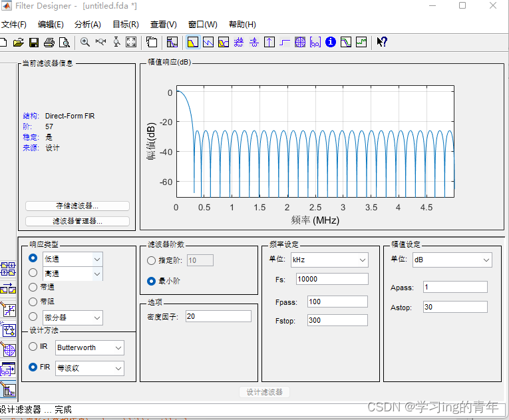This screenshot has height=420, width=509.
Task: Show the phase delay response
Action: (x=254, y=42)
